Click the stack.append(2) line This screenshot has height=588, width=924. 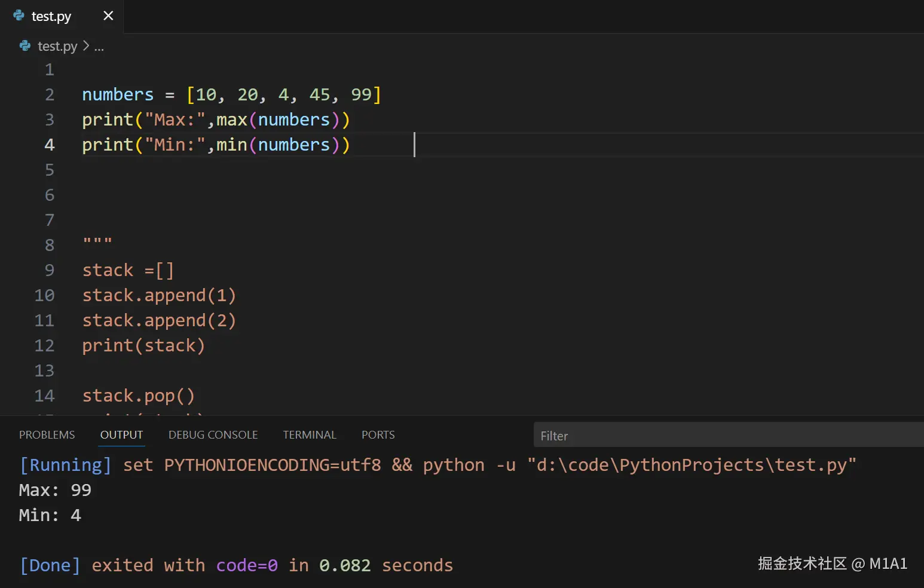[x=159, y=321]
